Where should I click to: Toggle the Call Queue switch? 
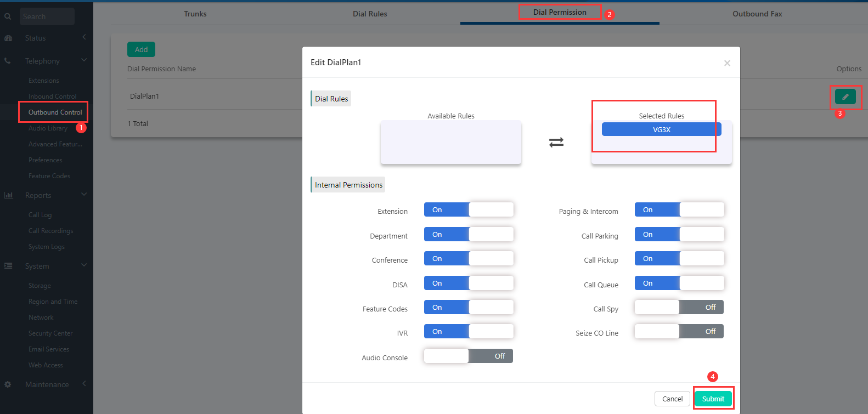pos(679,283)
